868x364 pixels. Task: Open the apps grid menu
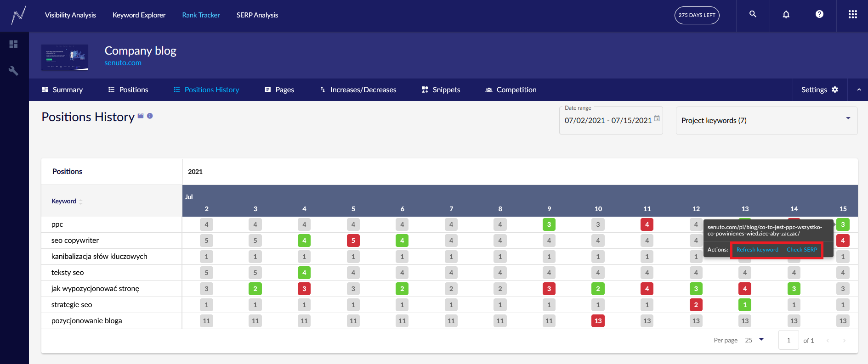pyautogui.click(x=852, y=15)
